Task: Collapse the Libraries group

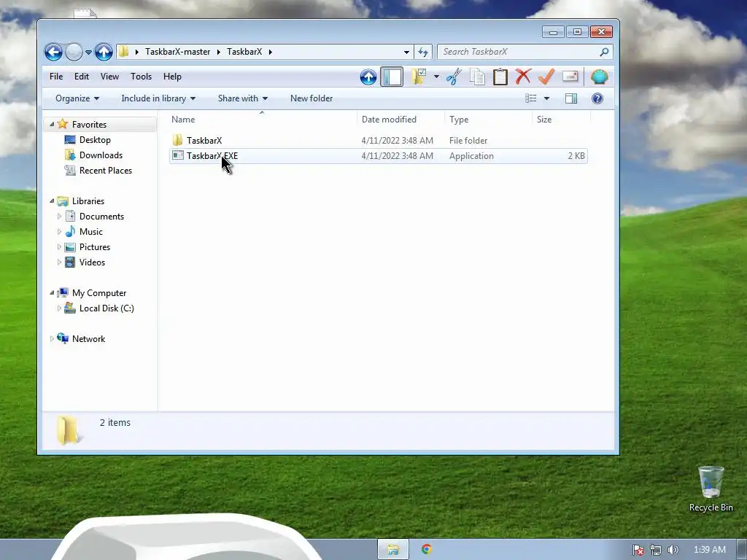Action: coord(52,201)
